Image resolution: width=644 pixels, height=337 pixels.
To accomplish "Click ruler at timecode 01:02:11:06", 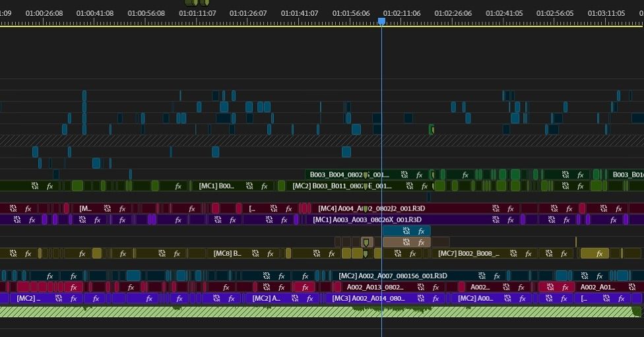I will point(402,14).
